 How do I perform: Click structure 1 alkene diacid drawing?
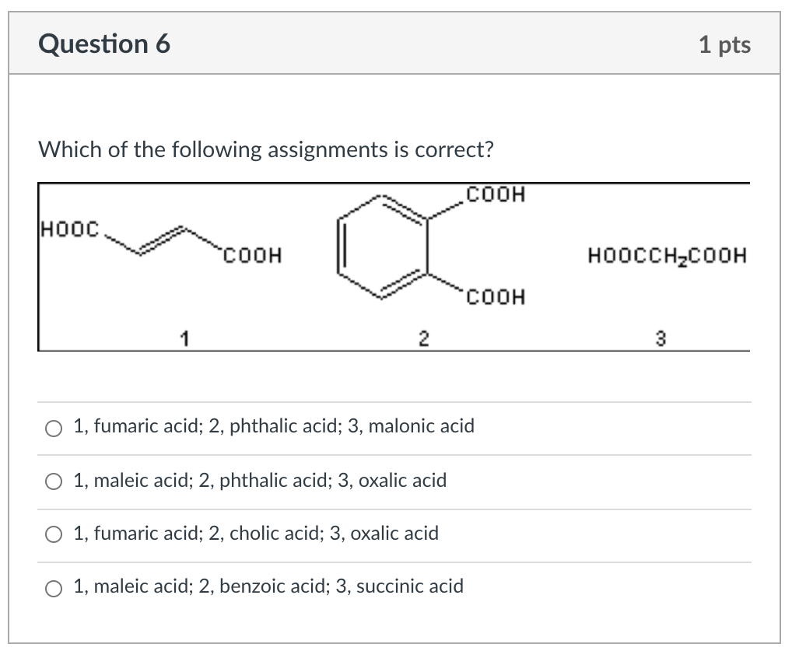coord(161,242)
